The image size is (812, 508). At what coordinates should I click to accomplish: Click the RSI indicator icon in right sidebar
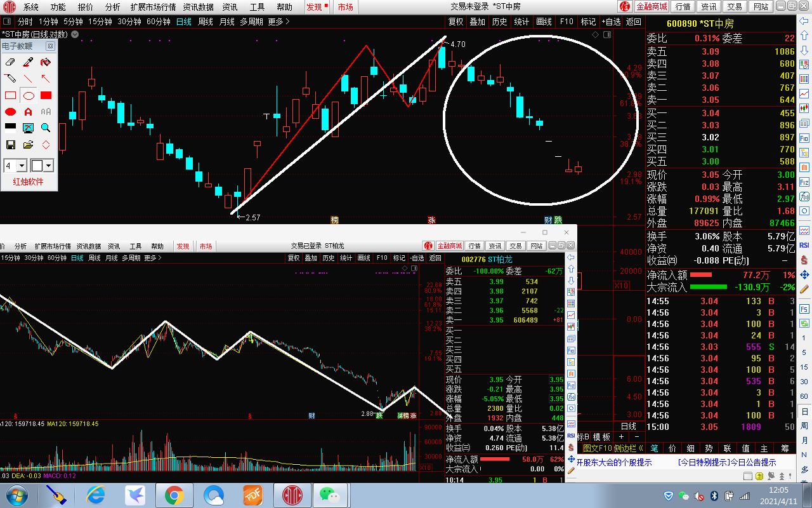click(804, 244)
